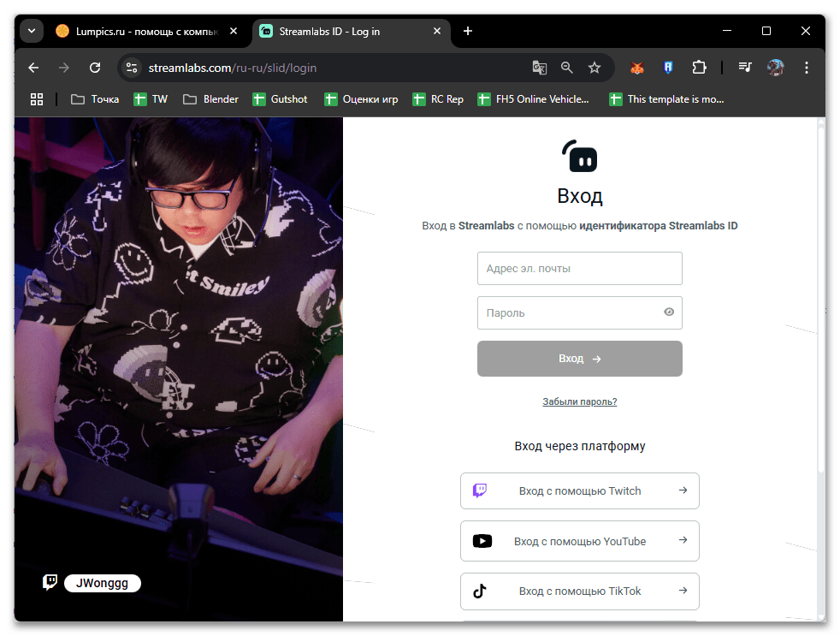Open the Blender bookmark folder
The width and height of the screenshot is (840, 636).
click(x=210, y=99)
